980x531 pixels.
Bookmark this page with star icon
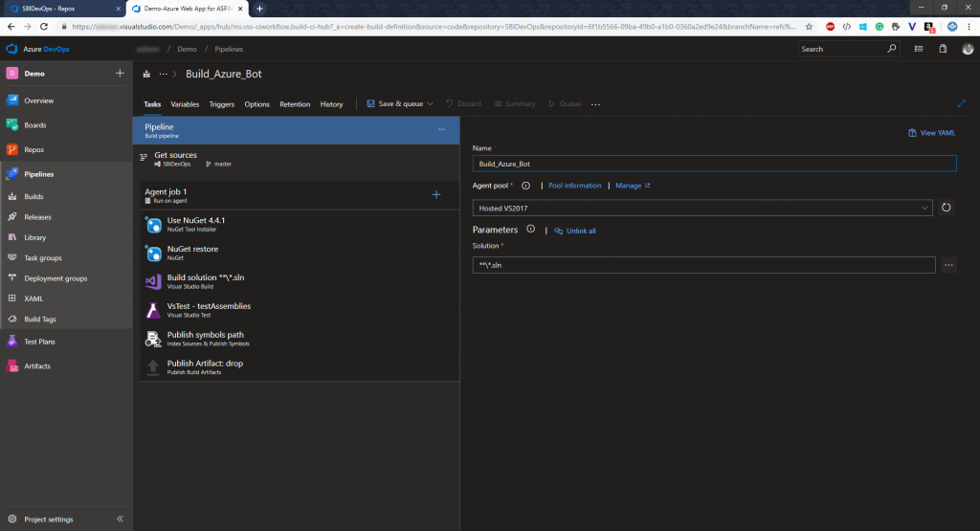point(809,26)
